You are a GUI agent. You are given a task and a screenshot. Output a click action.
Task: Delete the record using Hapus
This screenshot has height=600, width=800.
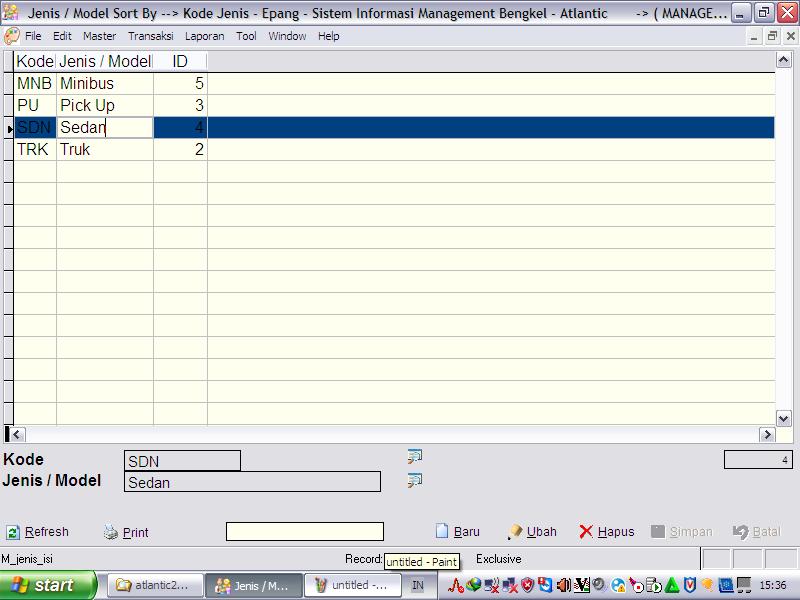pyautogui.click(x=607, y=532)
